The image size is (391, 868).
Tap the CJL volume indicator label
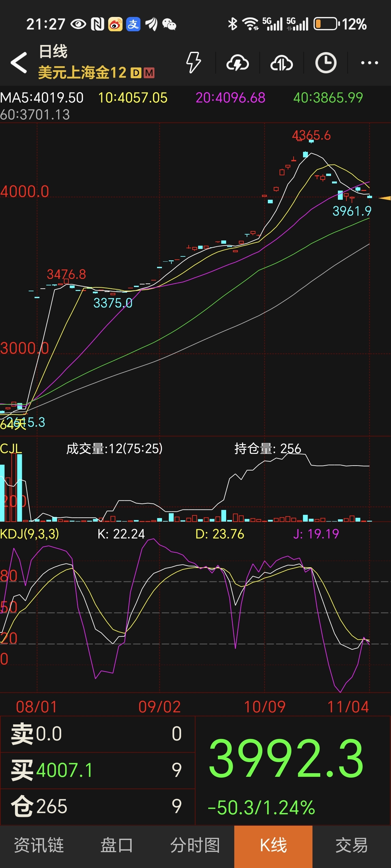11,449
